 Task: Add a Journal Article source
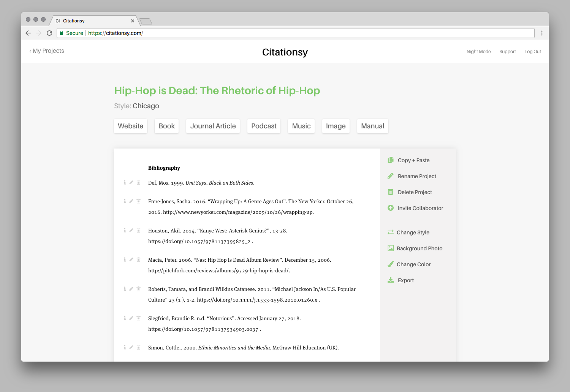[213, 126]
